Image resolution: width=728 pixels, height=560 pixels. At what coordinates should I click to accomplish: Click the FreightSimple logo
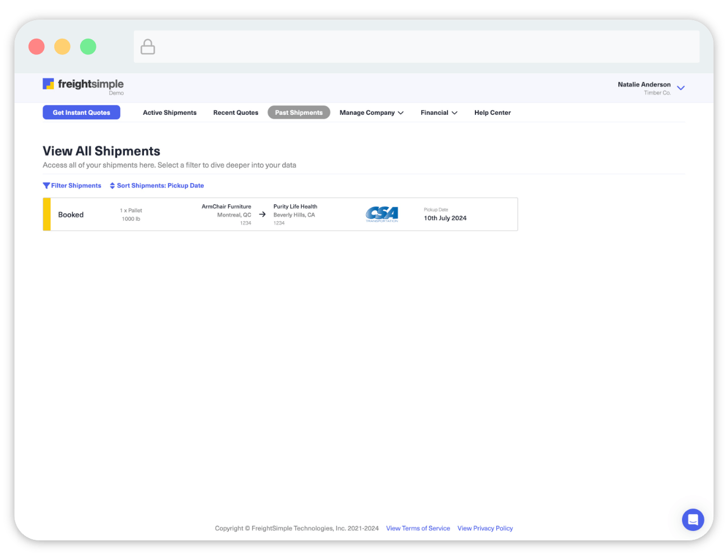point(83,85)
